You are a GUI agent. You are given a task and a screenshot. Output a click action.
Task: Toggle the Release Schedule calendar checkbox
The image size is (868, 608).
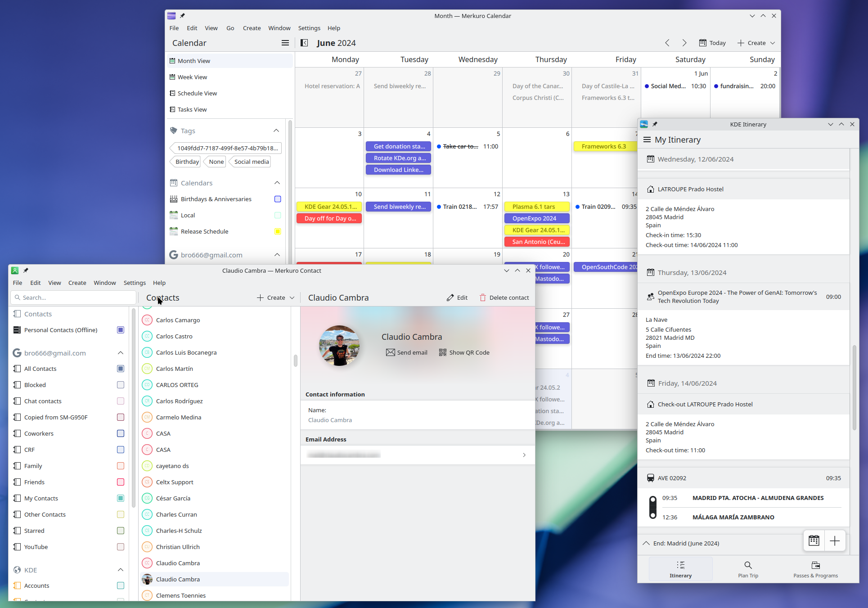278,231
